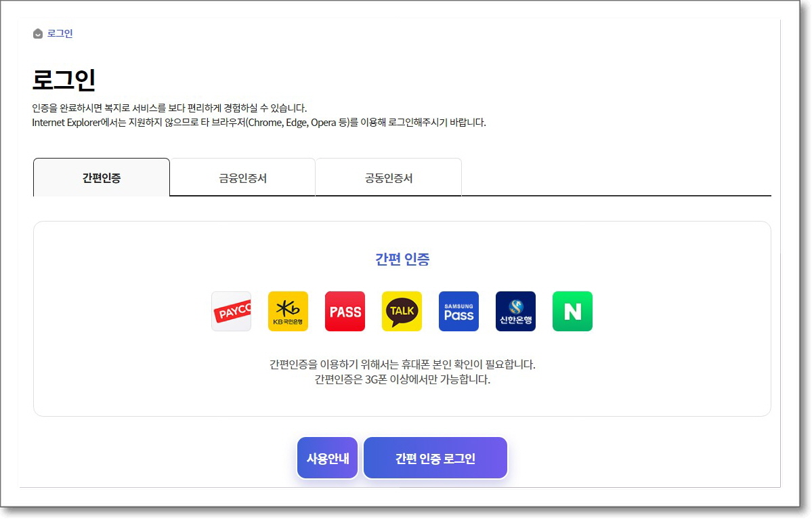Select the 신한은행 authentication icon
Viewport: 812px width, 519px height.
click(x=516, y=311)
